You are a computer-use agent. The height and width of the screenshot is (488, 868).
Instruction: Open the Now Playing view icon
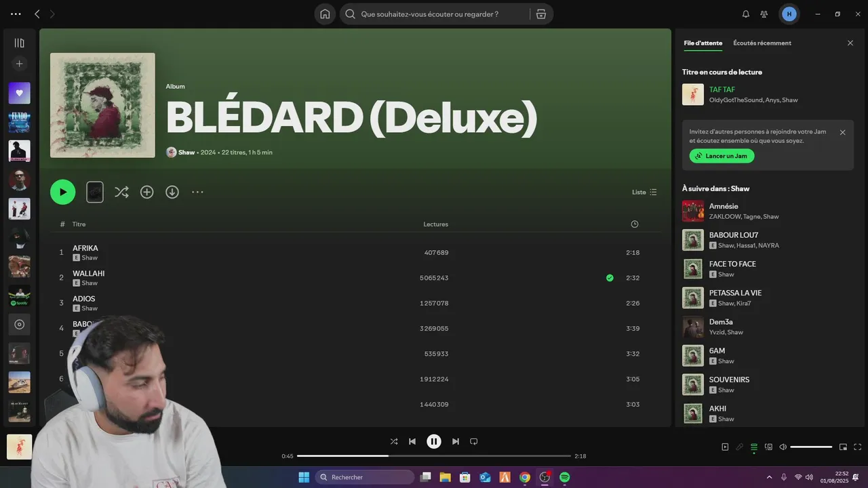tap(725, 447)
